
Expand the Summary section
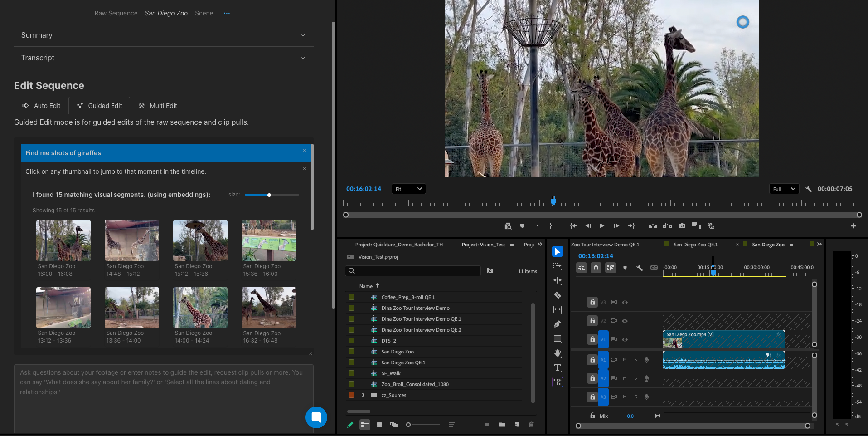164,35
